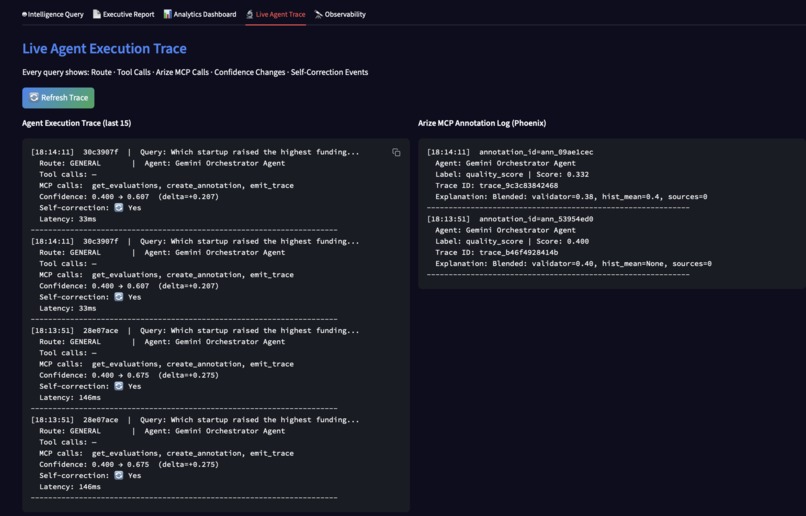Go to the Analytics Dashboard tab
The width and height of the screenshot is (806, 516).
200,14
